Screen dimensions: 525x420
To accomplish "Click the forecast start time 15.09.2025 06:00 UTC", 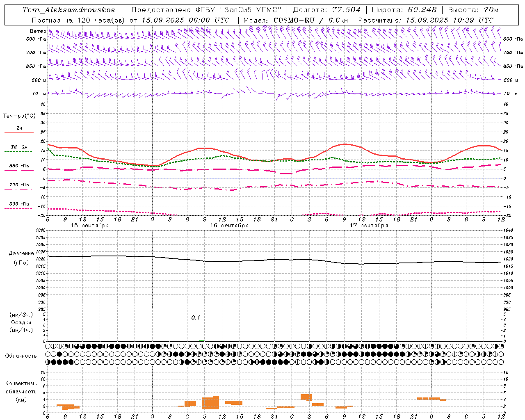I will (x=185, y=20).
